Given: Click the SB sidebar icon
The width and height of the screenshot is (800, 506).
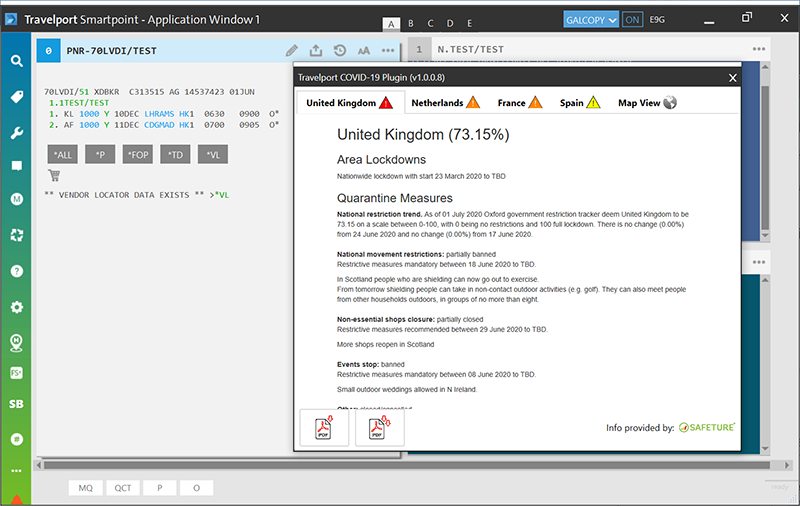Looking at the screenshot, I should 16,404.
